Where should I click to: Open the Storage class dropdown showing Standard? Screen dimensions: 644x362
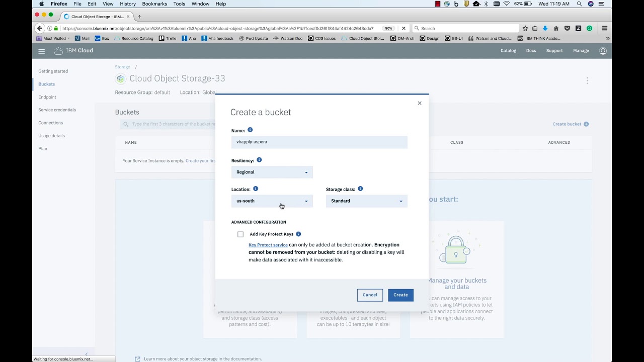pyautogui.click(x=367, y=201)
